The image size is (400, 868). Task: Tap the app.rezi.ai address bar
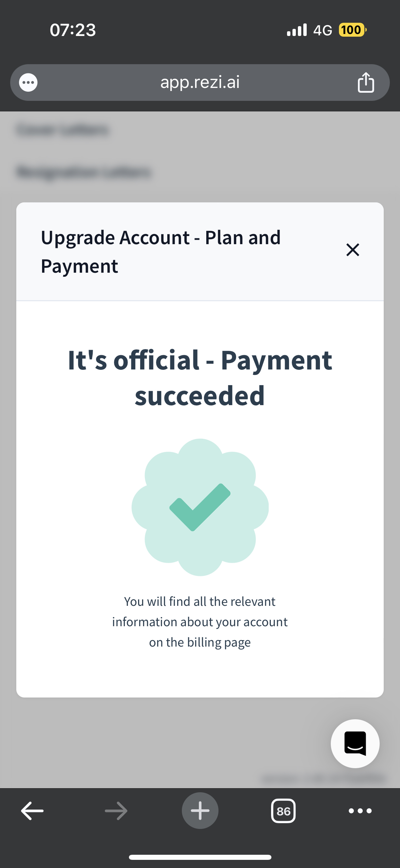[200, 83]
